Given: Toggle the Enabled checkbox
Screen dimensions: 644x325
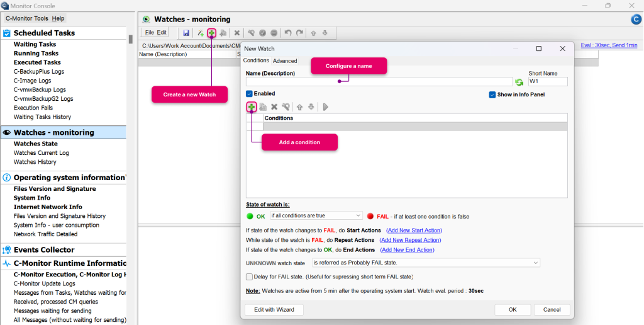Looking at the screenshot, I should (x=249, y=94).
